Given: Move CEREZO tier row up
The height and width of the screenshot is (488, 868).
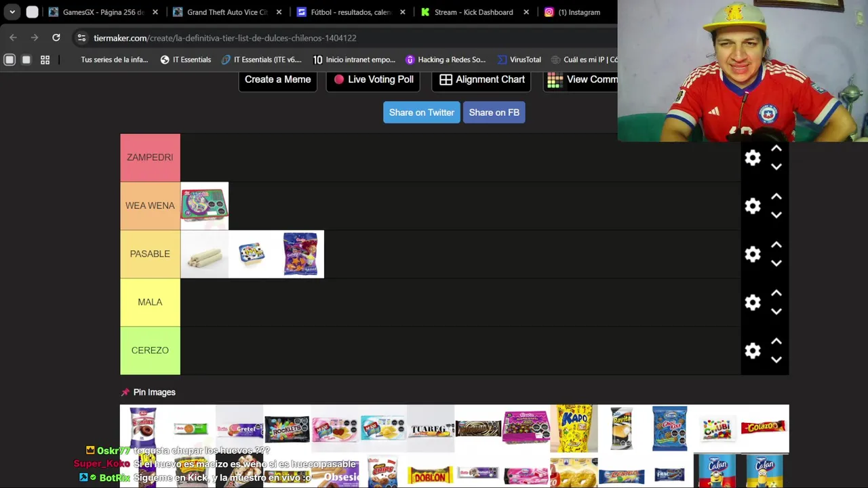Looking at the screenshot, I should click(x=776, y=341).
